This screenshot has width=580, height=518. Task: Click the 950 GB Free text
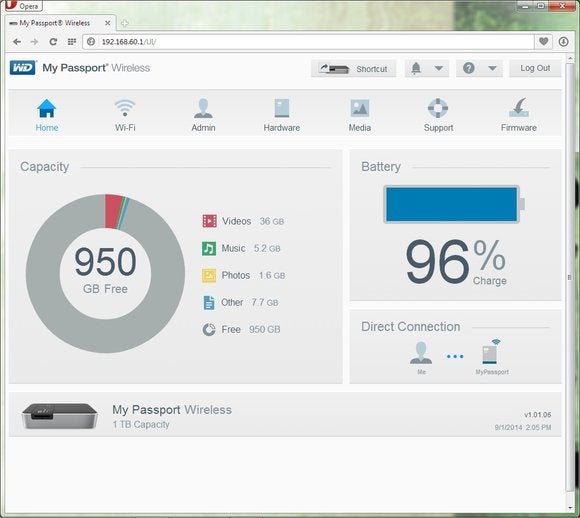tap(105, 270)
